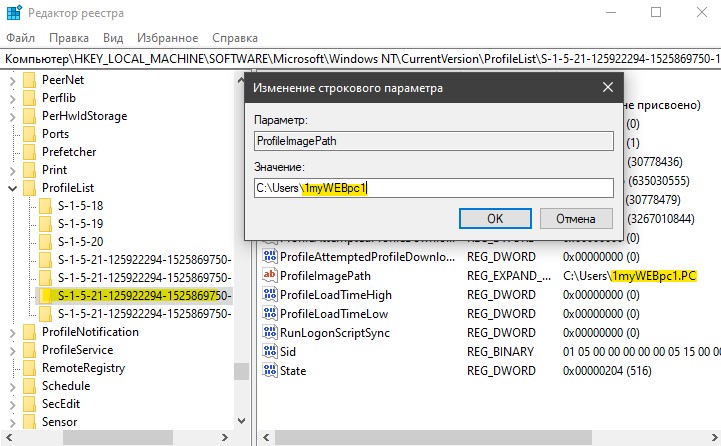Click the Sid binary value icon
The height and width of the screenshot is (446, 721).
pos(270,351)
